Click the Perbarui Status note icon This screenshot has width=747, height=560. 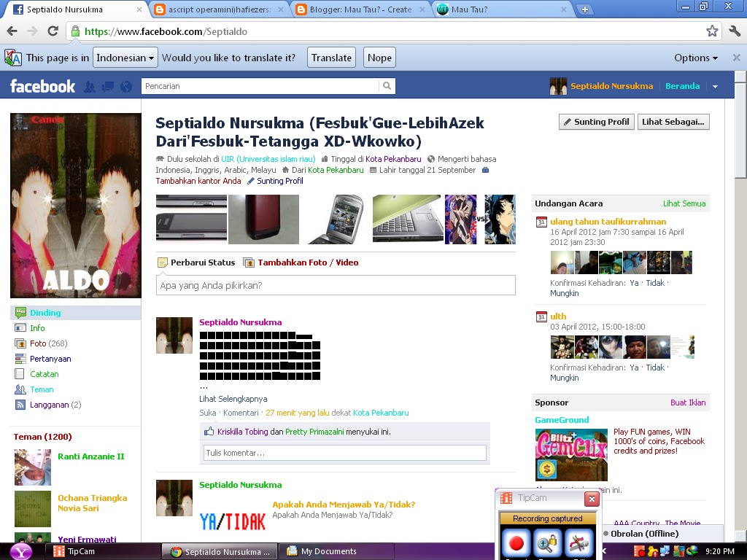[163, 262]
